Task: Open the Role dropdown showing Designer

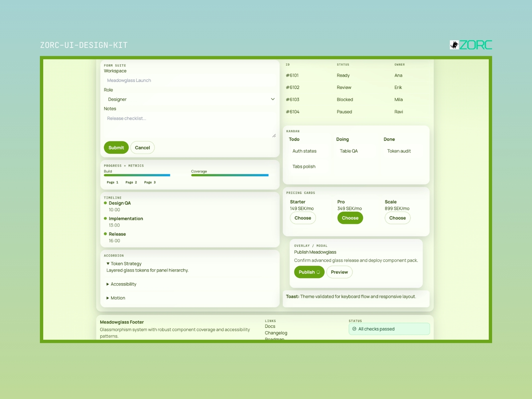Action: point(190,99)
